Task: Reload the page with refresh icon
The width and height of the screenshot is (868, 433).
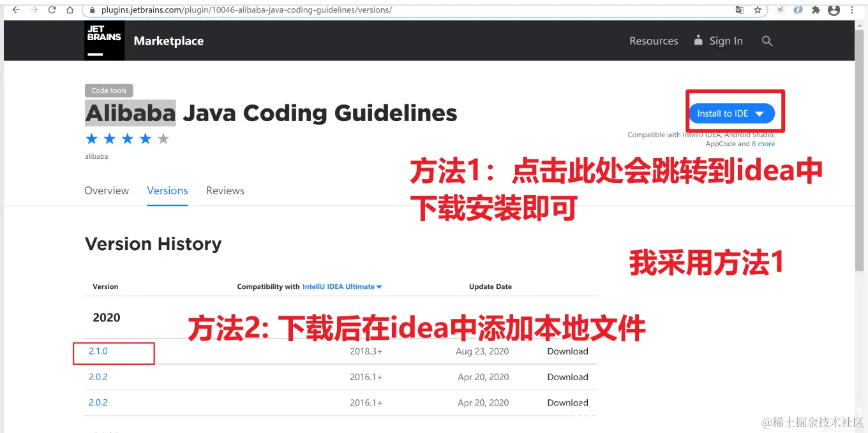Action: pyautogui.click(x=52, y=10)
